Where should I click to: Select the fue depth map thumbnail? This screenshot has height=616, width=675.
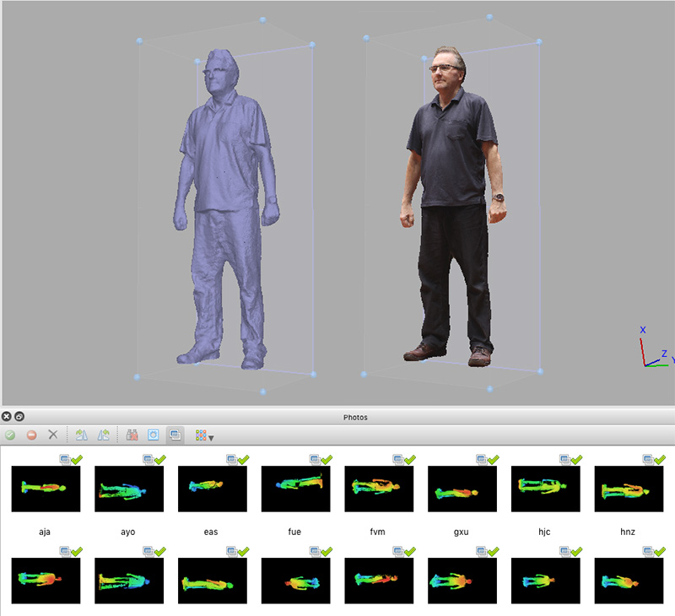click(x=296, y=489)
